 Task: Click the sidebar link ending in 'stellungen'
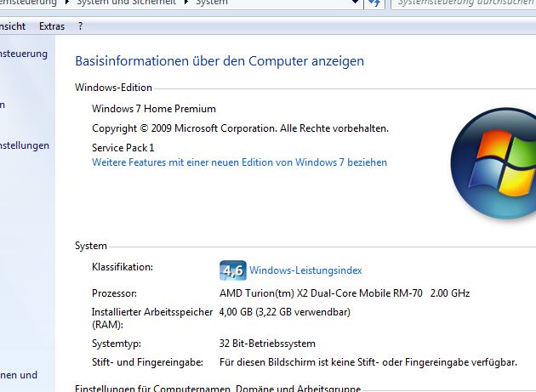25,145
